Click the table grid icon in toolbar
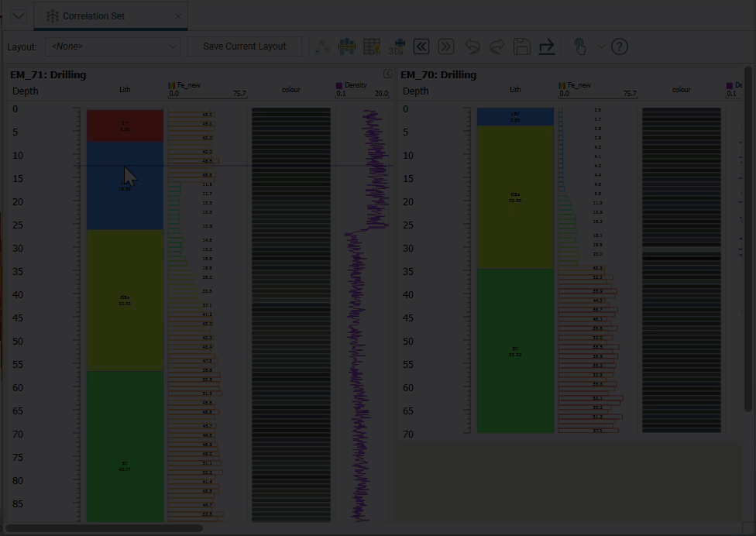Screen dimensions: 756x536 pyautogui.click(x=372, y=46)
